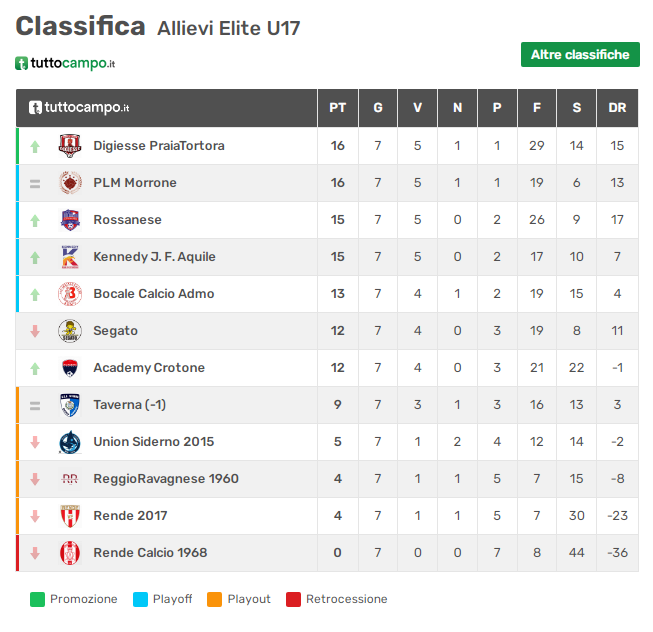Click the PLM Morrone team logo

tap(70, 183)
